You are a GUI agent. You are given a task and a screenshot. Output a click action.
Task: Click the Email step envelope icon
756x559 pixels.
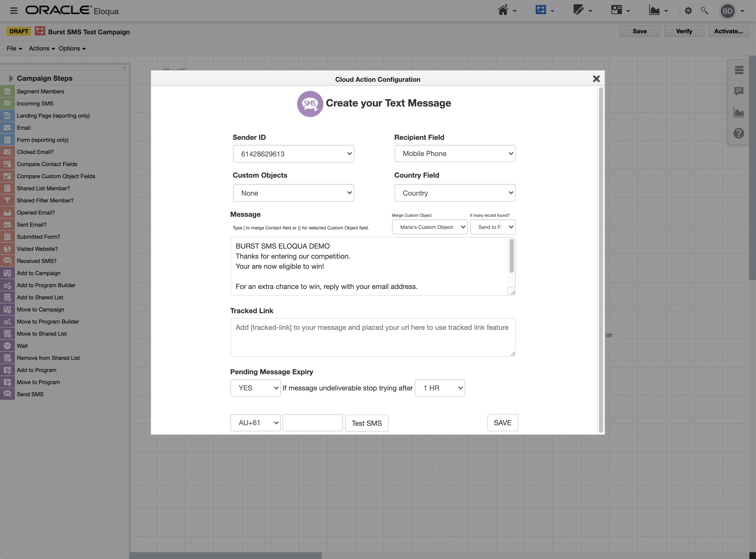(7, 128)
